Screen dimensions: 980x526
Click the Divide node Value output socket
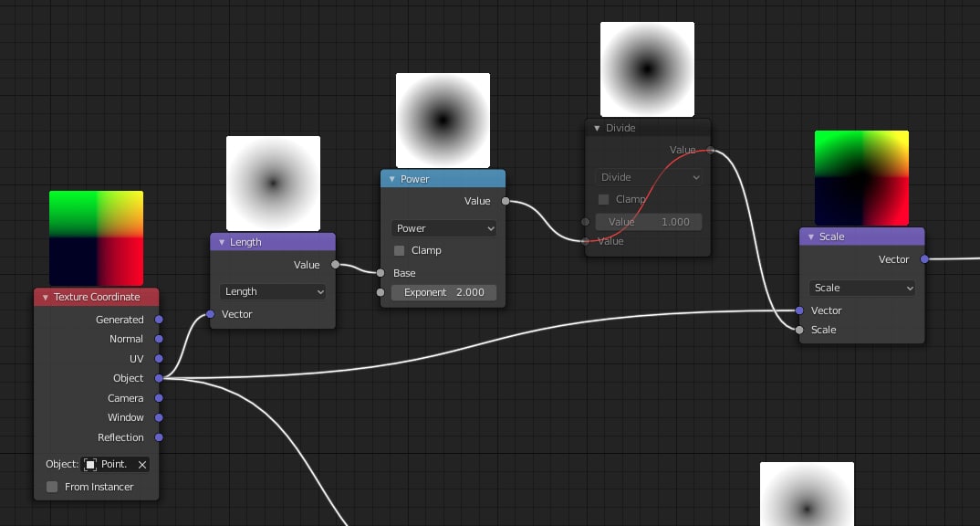711,150
